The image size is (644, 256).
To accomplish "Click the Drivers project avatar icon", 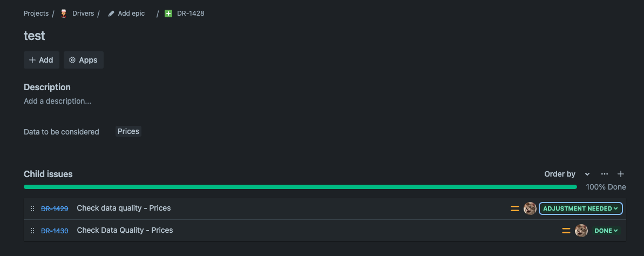I will point(63,14).
